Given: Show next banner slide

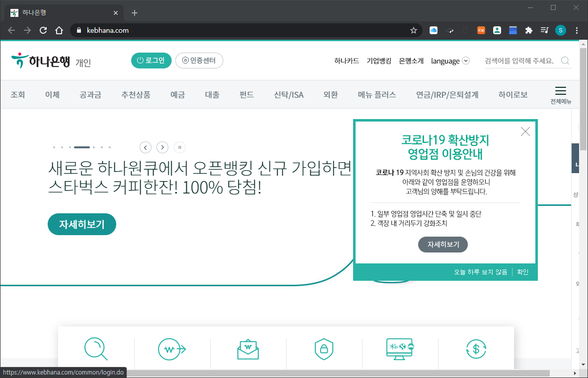Looking at the screenshot, I should coord(162,147).
